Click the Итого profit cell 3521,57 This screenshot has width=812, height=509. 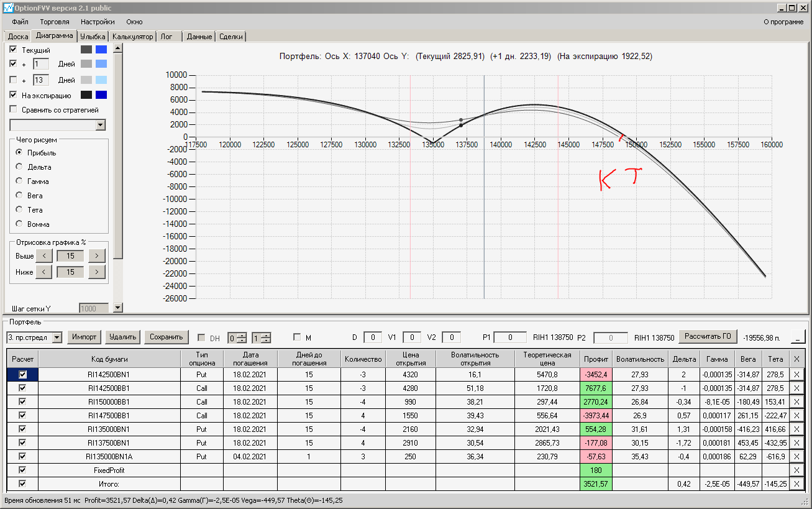pos(595,484)
